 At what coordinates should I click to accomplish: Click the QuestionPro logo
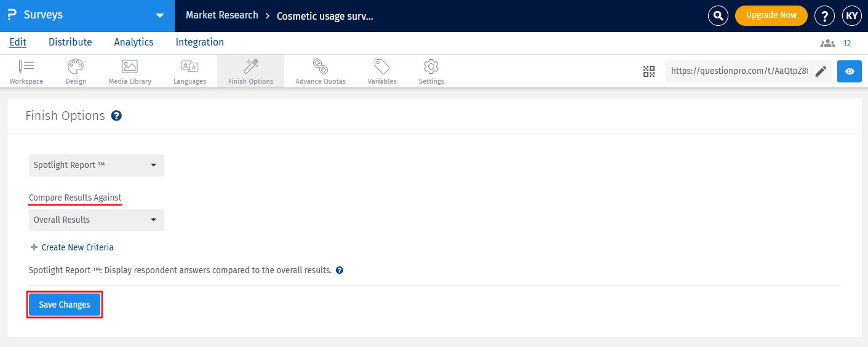point(12,15)
